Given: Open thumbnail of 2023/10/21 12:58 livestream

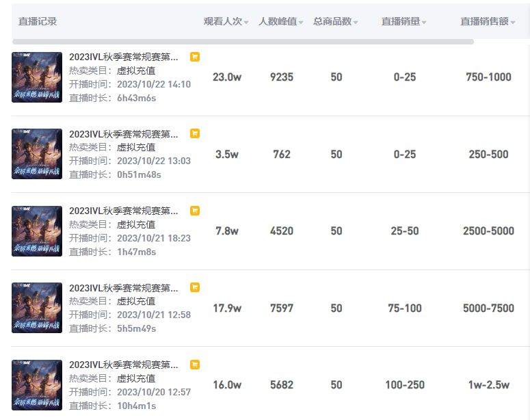Looking at the screenshot, I should pyautogui.click(x=37, y=308).
